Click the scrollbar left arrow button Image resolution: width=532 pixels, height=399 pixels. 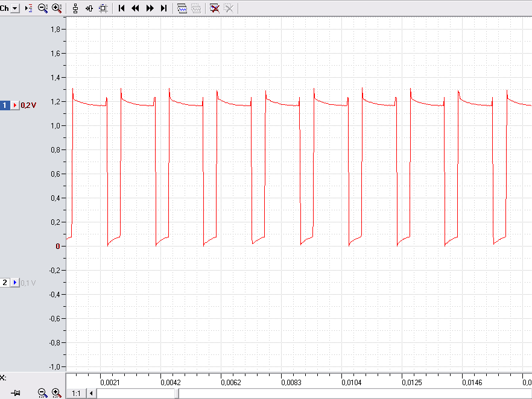(91, 393)
